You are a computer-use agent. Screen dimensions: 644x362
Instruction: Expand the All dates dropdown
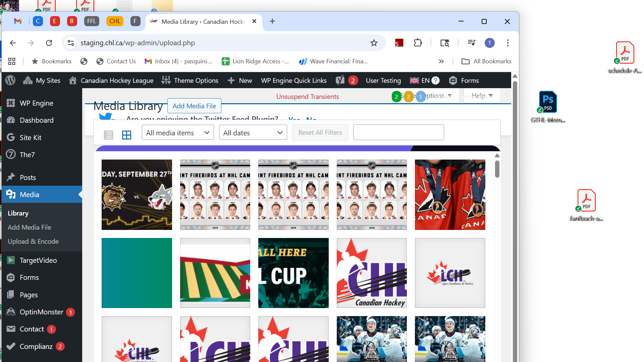coord(253,133)
